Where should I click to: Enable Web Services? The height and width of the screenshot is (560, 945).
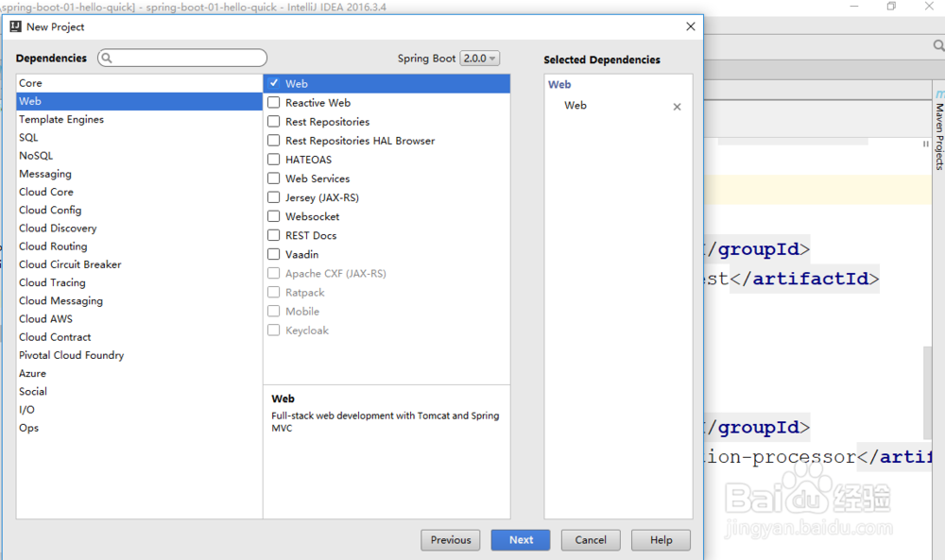[271, 178]
